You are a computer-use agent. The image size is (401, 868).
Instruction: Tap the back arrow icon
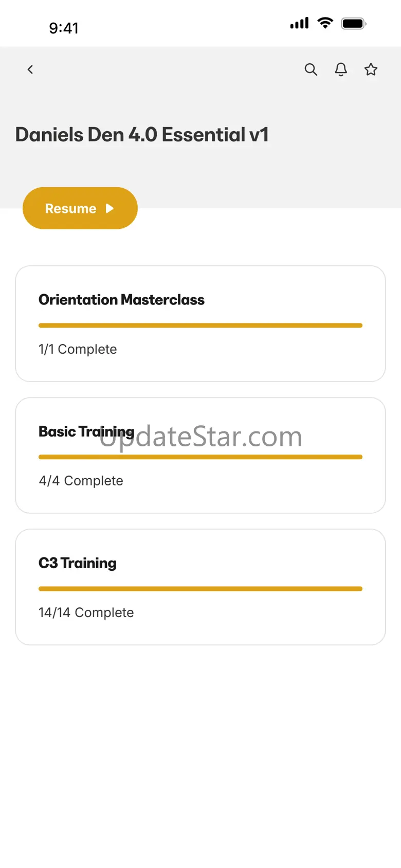click(x=30, y=69)
